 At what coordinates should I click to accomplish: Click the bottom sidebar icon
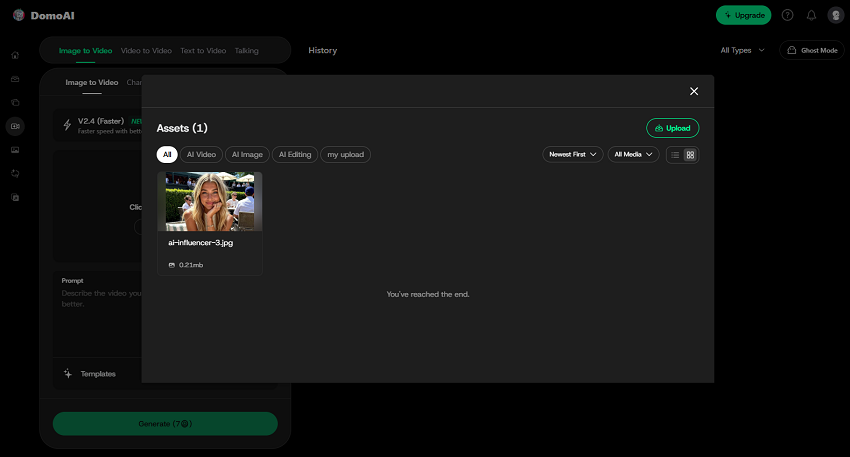pyautogui.click(x=15, y=197)
